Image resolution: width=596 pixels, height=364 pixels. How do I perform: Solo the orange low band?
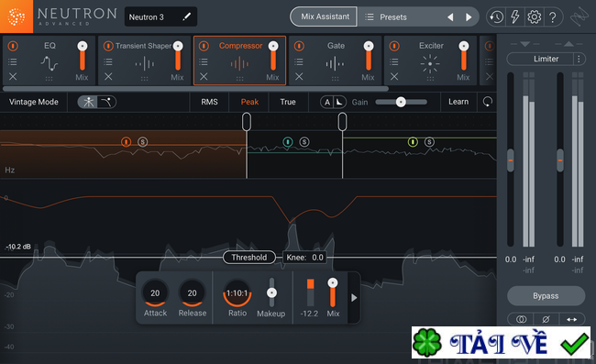coord(142,142)
